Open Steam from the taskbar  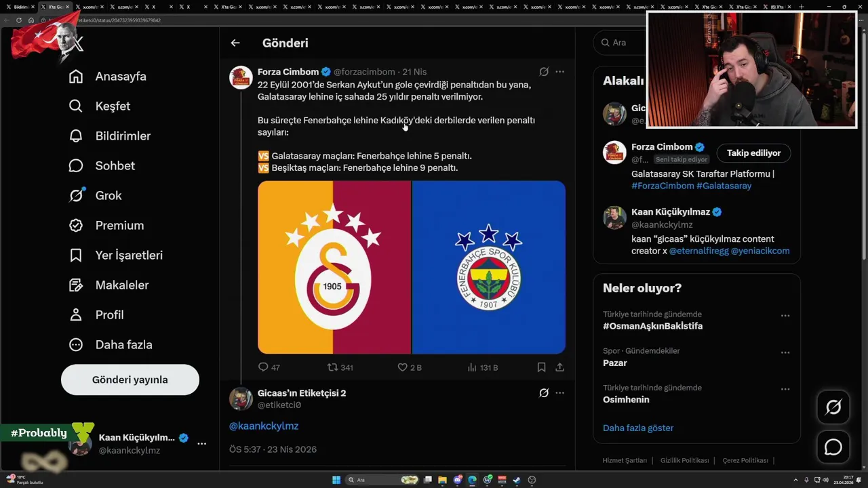(x=517, y=480)
